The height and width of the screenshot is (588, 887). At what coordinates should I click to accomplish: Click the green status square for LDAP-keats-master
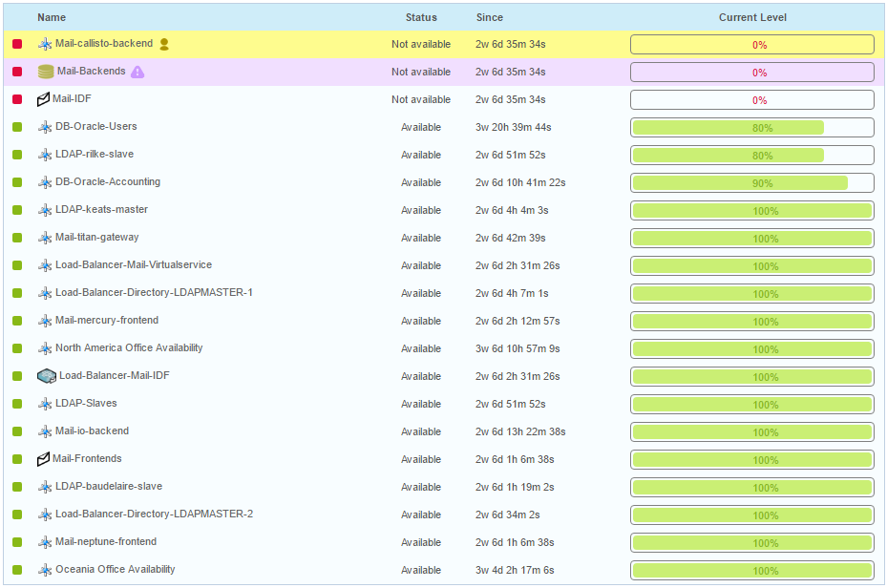point(15,209)
